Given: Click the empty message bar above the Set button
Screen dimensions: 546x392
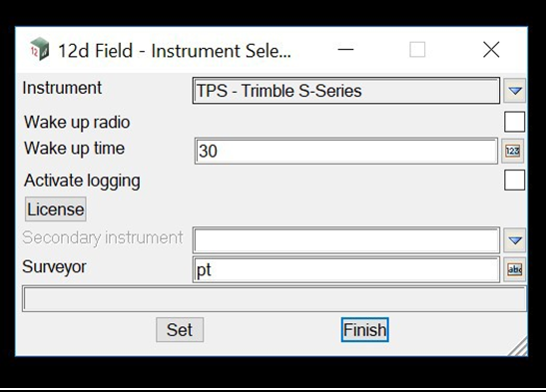Looking at the screenshot, I should (274, 299).
